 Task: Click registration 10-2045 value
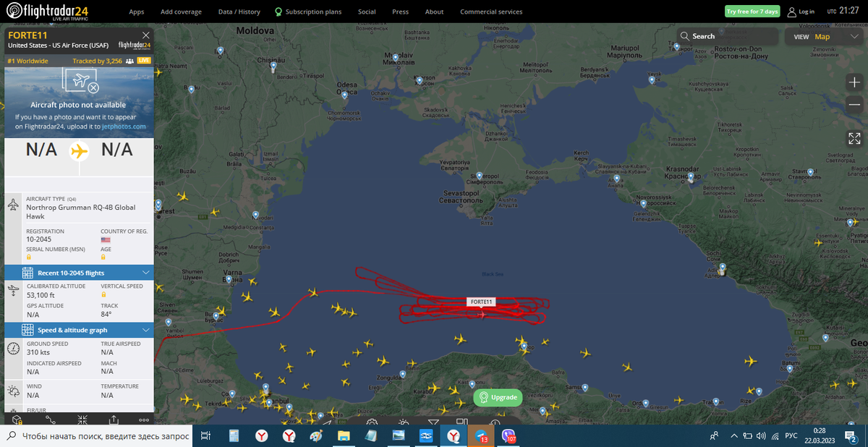click(x=39, y=239)
